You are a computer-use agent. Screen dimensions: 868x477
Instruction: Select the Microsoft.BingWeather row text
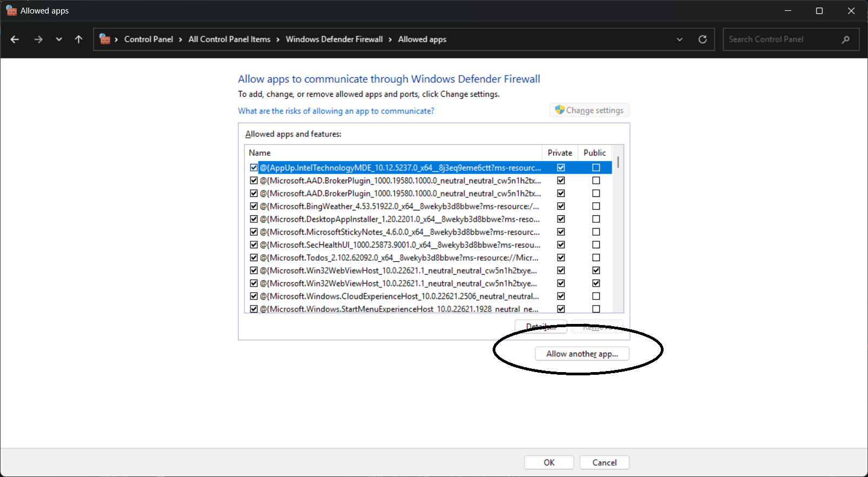(399, 206)
